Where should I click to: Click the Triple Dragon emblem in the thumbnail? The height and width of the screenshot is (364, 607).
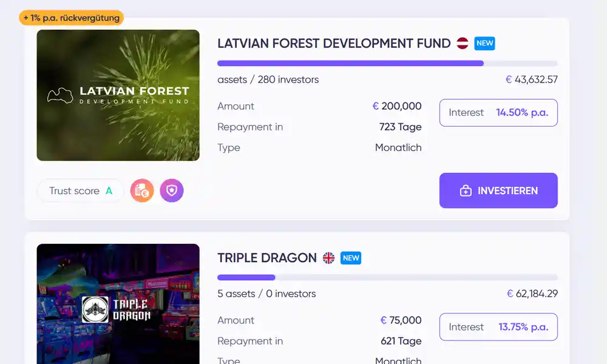pyautogui.click(x=95, y=309)
